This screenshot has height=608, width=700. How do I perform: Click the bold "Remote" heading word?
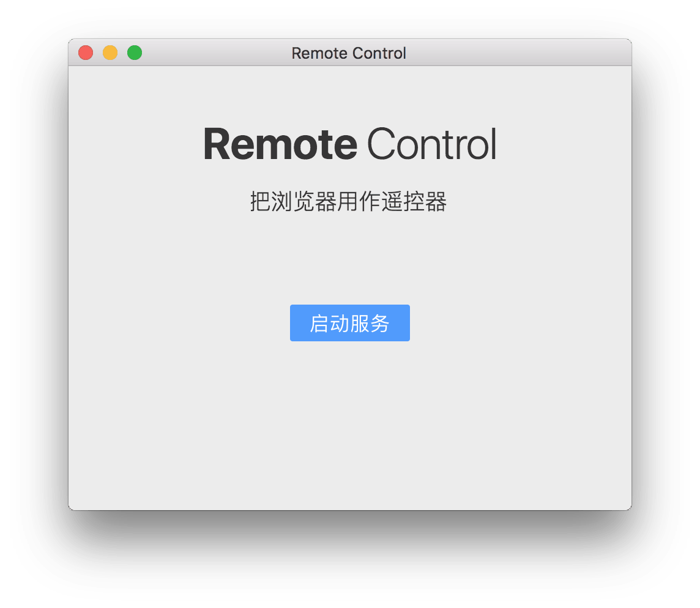point(280,144)
